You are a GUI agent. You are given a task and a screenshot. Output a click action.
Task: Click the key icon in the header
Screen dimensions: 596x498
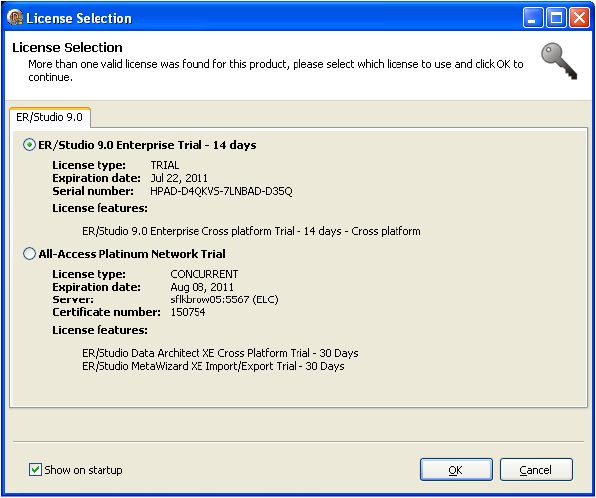coord(560,61)
